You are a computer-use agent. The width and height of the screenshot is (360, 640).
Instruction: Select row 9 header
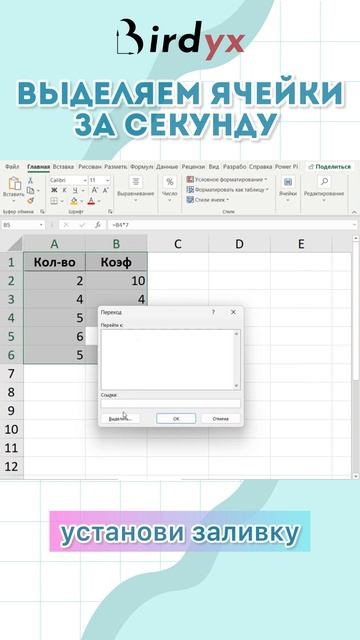pos(11,411)
